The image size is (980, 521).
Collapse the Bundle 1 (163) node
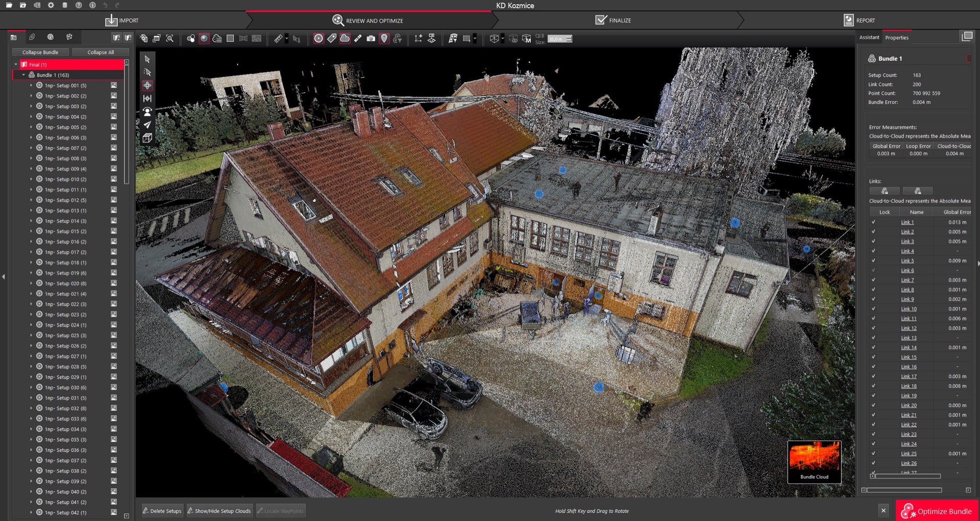(x=23, y=75)
